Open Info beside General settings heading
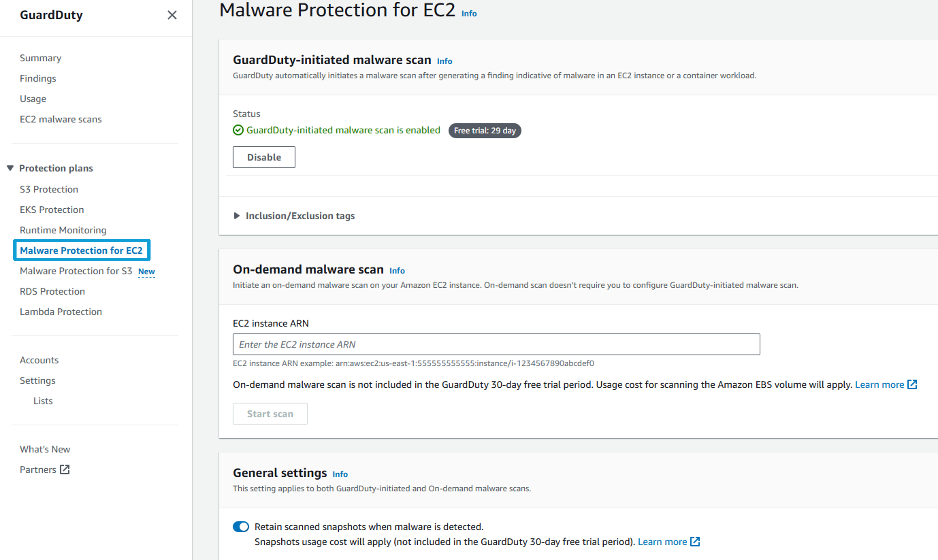This screenshot has width=938, height=560. [340, 474]
